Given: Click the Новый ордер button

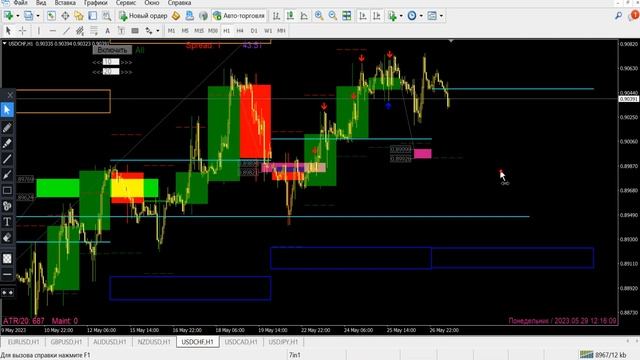Looking at the screenshot, I should [x=143, y=16].
